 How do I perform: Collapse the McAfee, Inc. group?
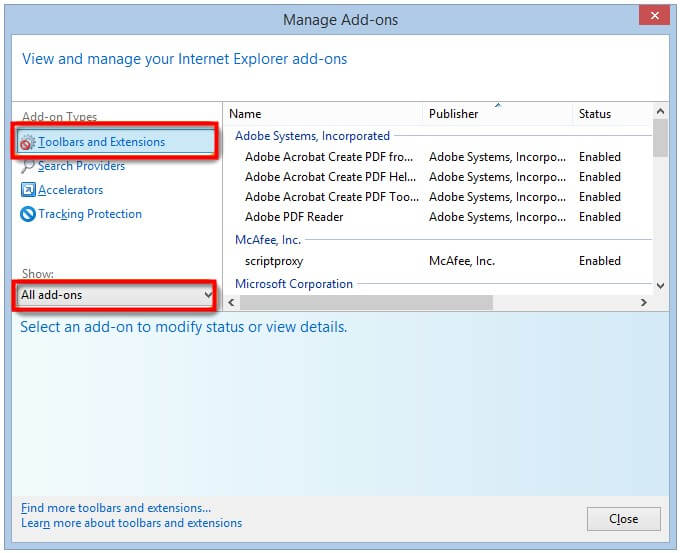point(267,240)
